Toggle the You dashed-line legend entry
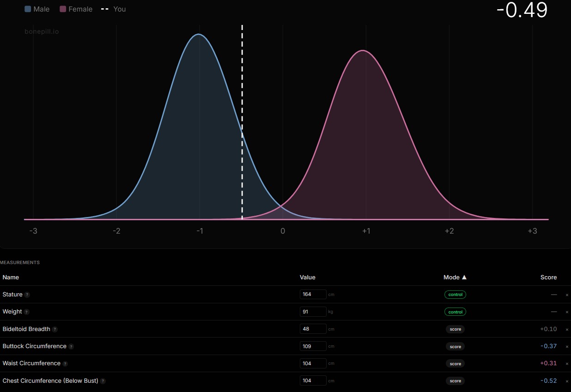The height and width of the screenshot is (392, 571). tap(114, 9)
